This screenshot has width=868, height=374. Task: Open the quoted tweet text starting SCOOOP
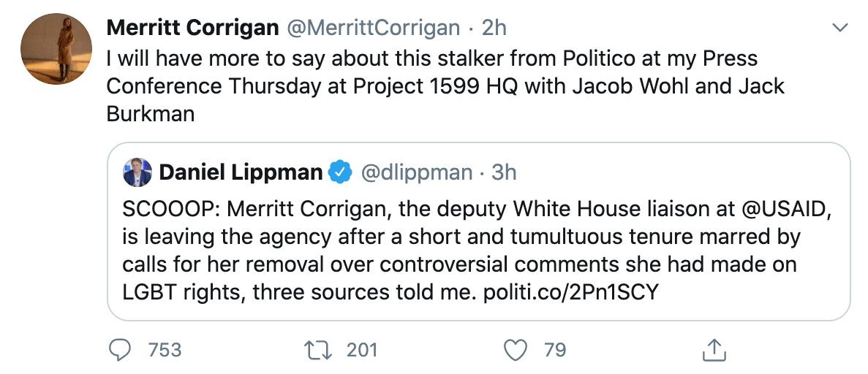click(478, 251)
